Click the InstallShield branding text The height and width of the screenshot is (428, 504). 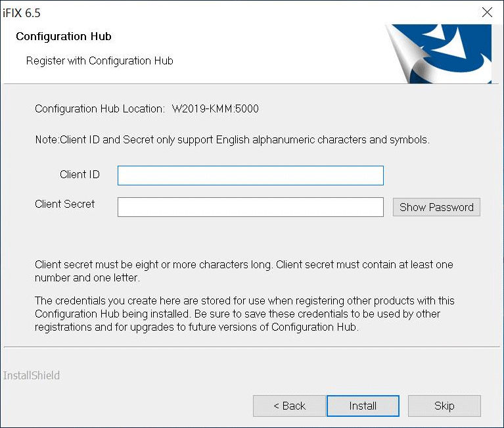[32, 375]
